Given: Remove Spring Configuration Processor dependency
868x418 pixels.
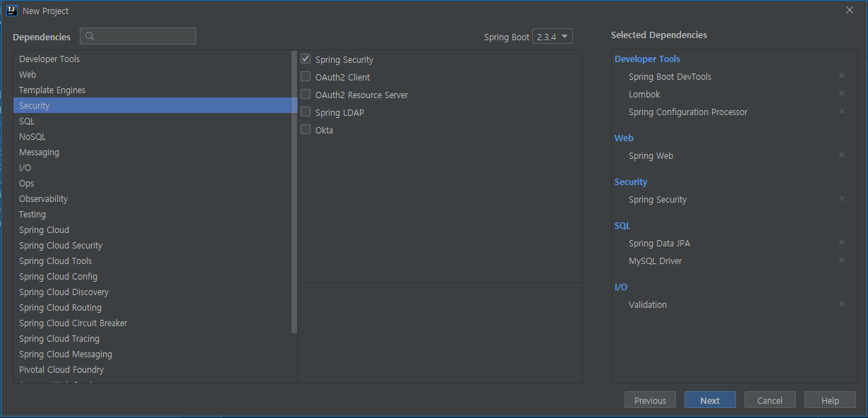Looking at the screenshot, I should click(841, 111).
